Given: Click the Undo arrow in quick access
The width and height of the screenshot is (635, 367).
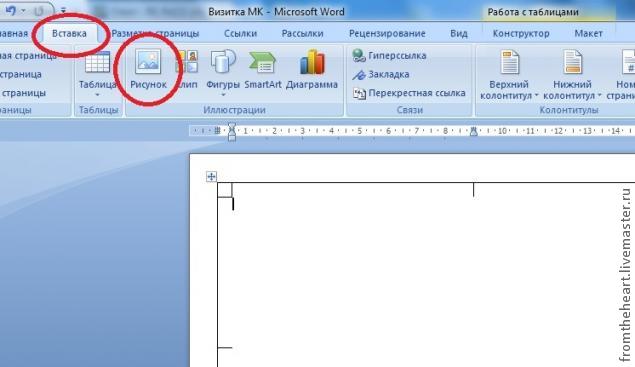Looking at the screenshot, I should [11, 11].
